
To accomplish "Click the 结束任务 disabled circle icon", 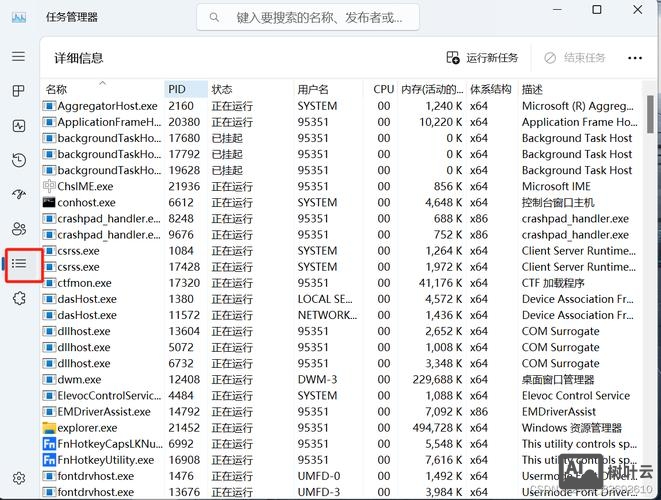I will [x=550, y=58].
